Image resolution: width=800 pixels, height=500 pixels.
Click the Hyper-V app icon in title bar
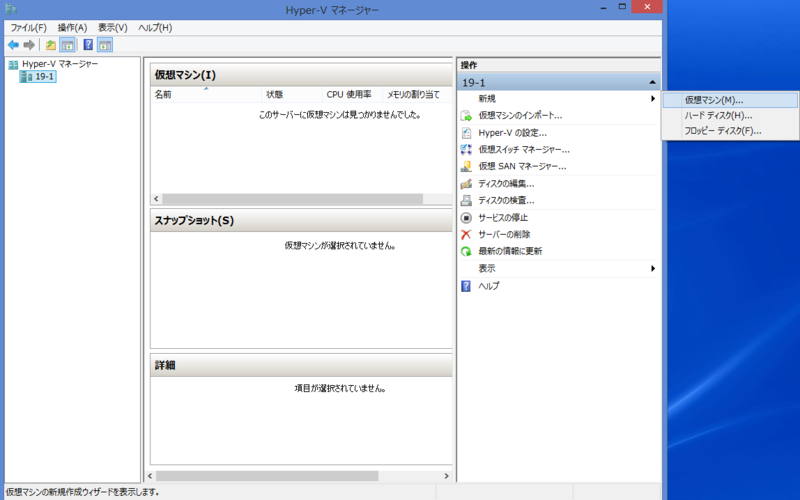pyautogui.click(x=11, y=9)
